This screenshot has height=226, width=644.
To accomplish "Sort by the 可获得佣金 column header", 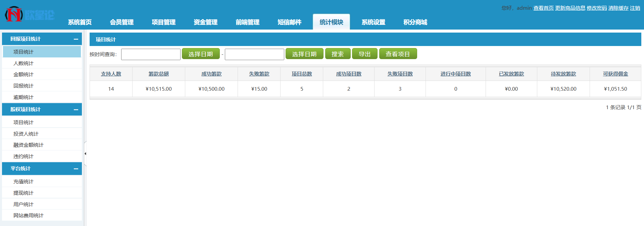I will coord(615,74).
